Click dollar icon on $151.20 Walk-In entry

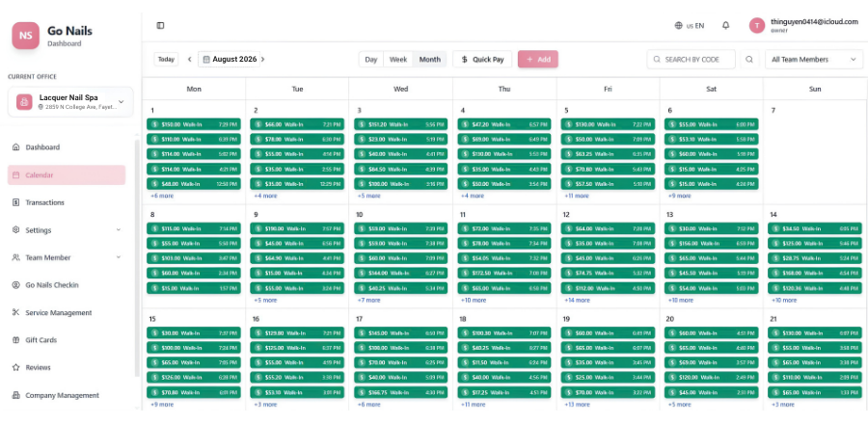pyautogui.click(x=362, y=124)
